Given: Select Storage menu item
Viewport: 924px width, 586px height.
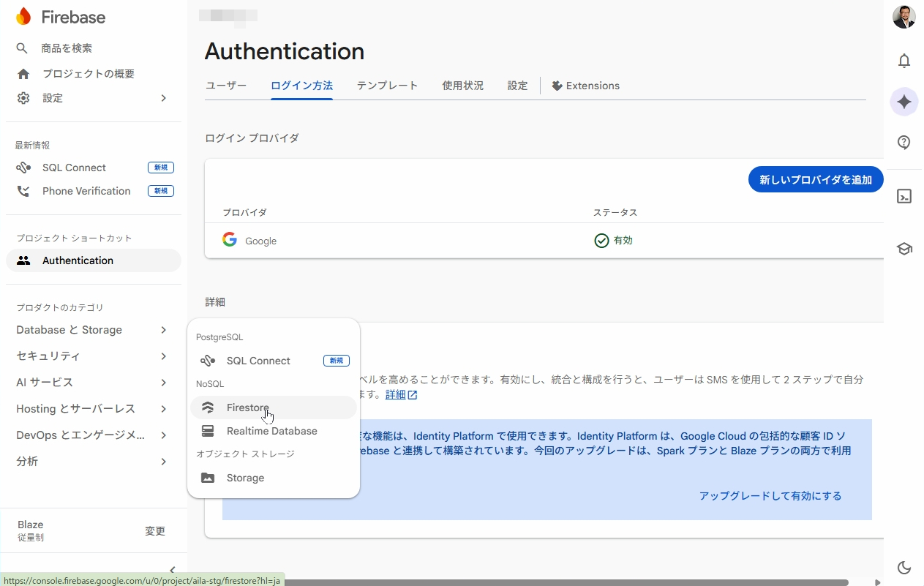Looking at the screenshot, I should [x=274, y=478].
